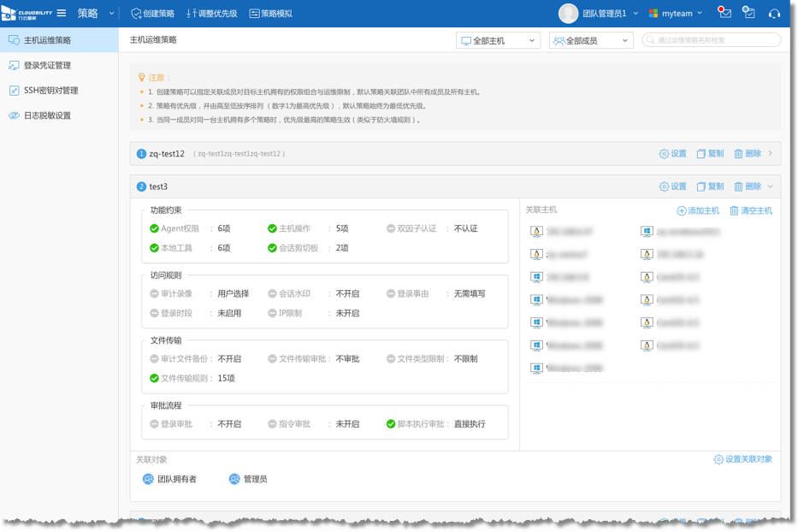Open the 全部成员 filter dropdown
The image size is (798, 532).
click(x=591, y=40)
